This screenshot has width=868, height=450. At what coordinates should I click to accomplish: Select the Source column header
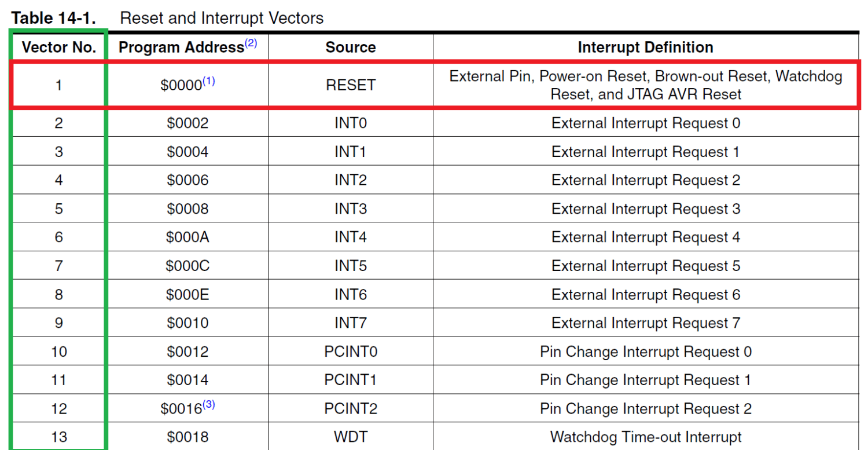[350, 47]
